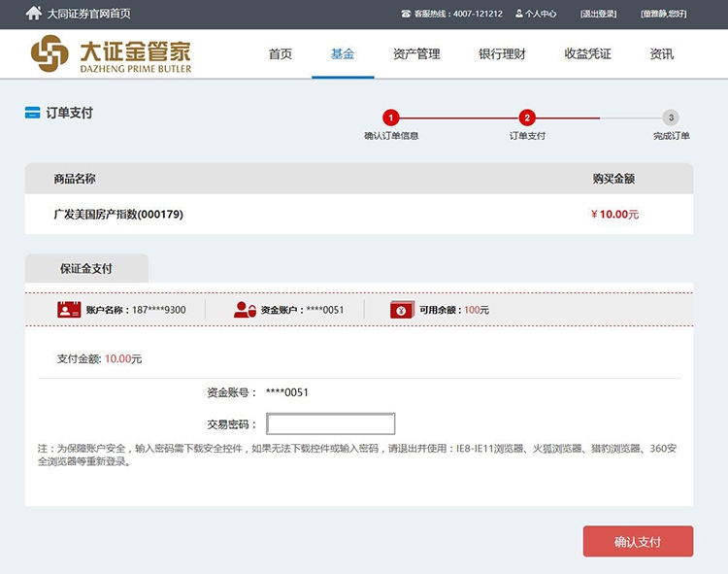This screenshot has width=728, height=574.
Task: Click step 3 circle 完成订单
Action: pyautogui.click(x=671, y=118)
